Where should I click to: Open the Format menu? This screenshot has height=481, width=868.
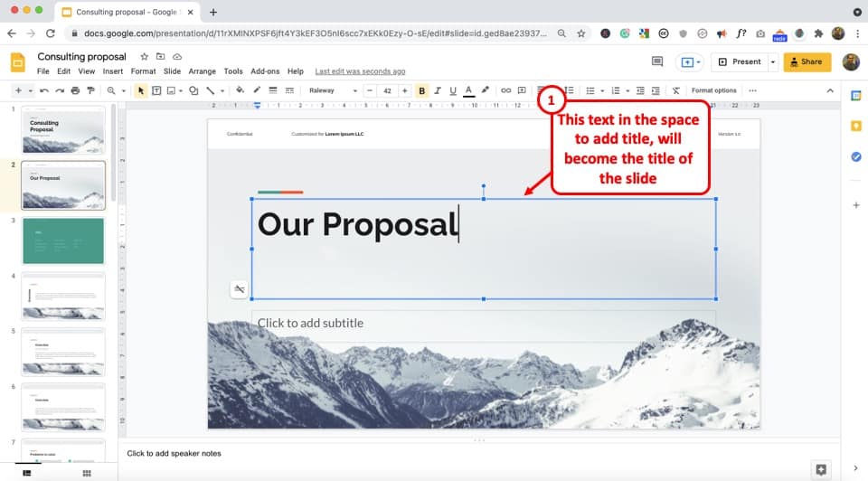(x=143, y=71)
